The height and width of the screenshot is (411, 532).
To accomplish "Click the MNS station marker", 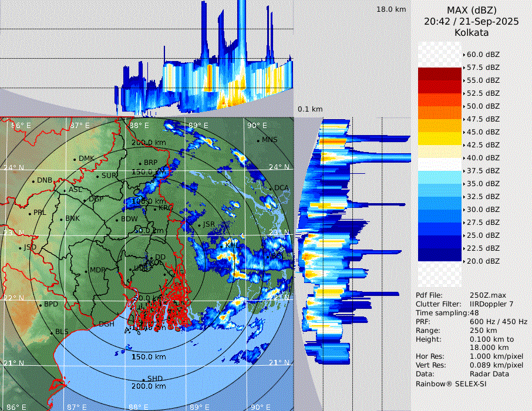I will point(258,140).
